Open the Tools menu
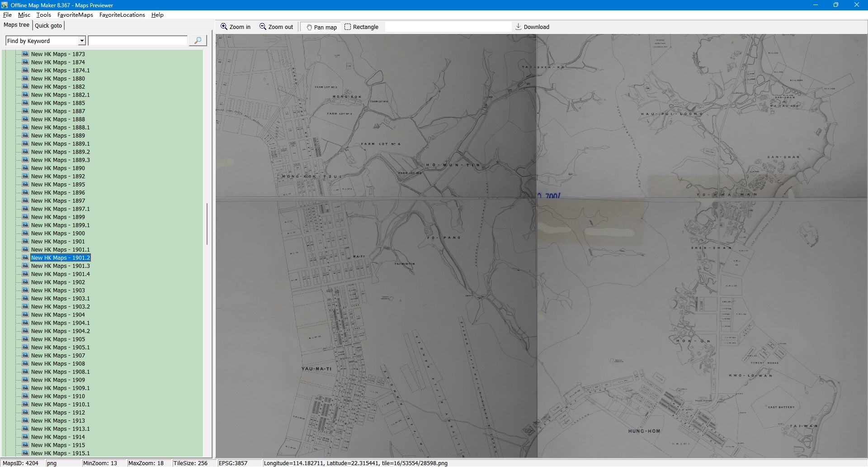 [44, 14]
